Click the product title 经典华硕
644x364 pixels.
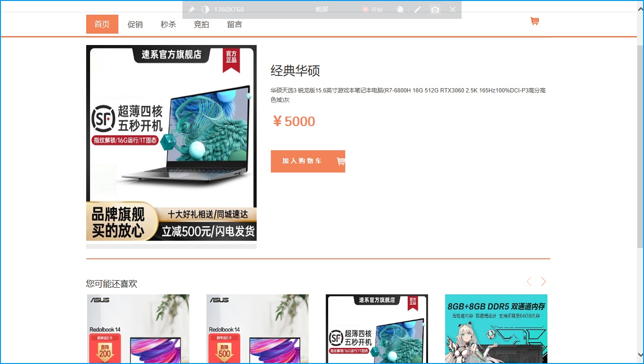295,71
